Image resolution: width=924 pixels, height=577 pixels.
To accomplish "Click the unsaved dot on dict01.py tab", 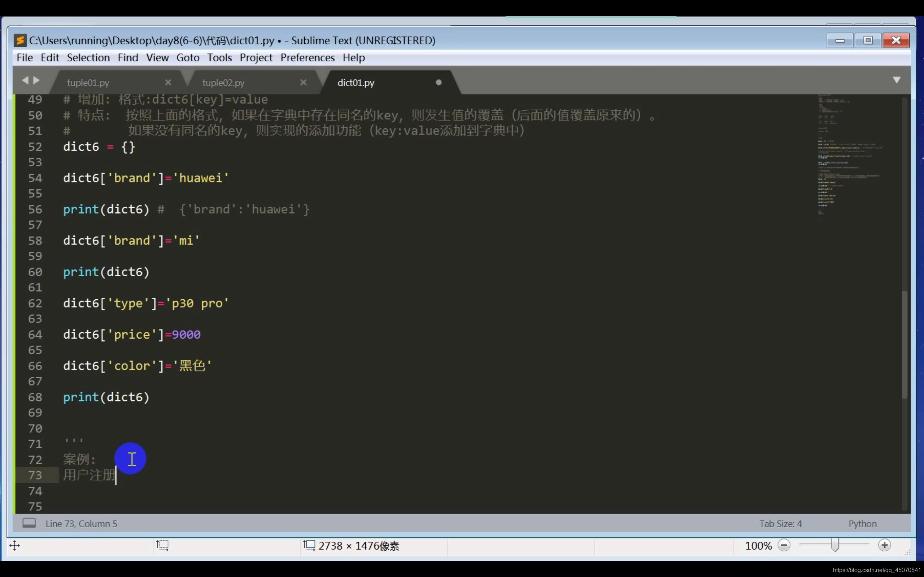I will click(x=439, y=83).
